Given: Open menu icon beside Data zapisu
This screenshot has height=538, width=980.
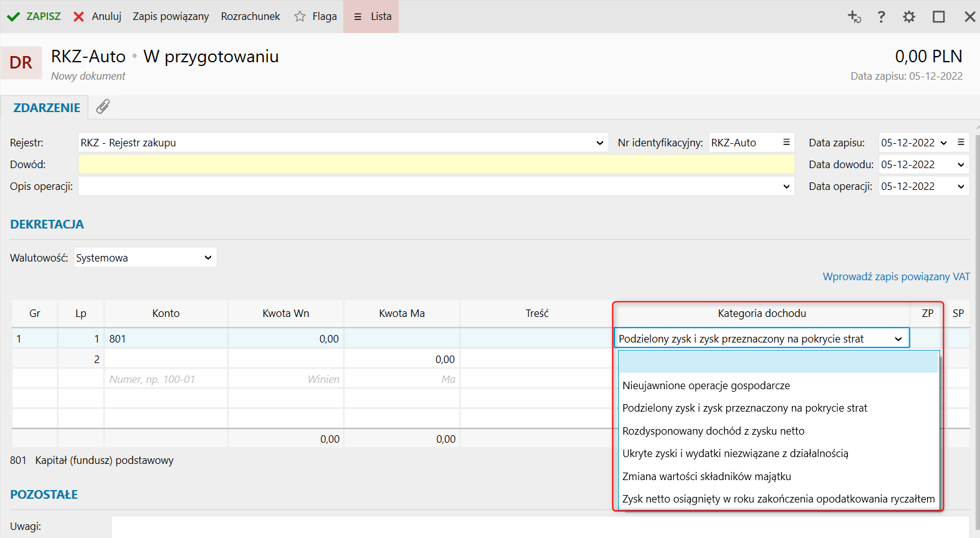Looking at the screenshot, I should coord(961,143).
